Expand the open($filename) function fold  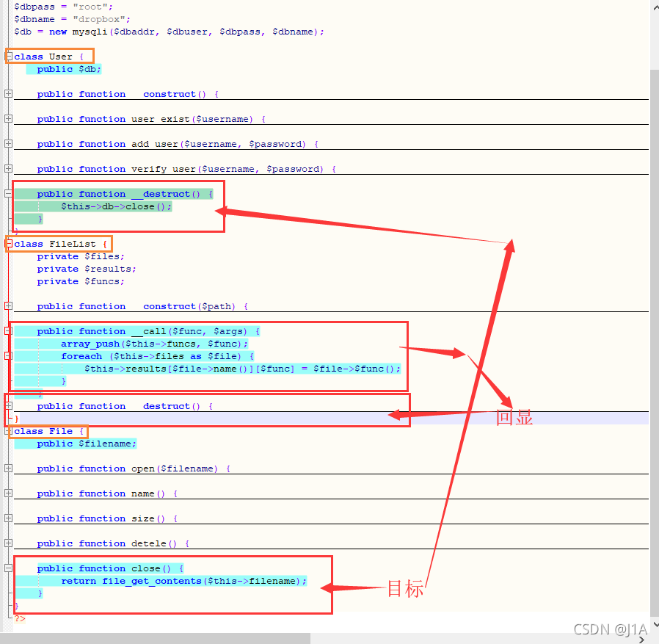[8, 468]
